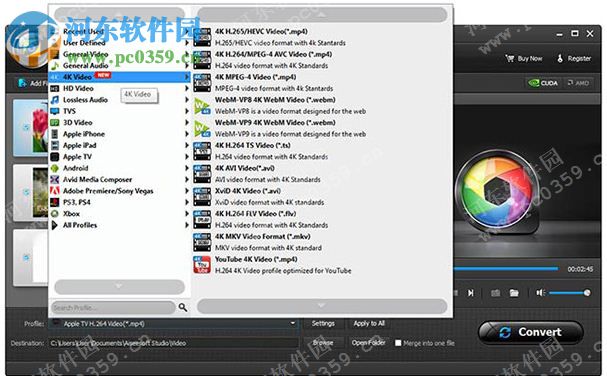Viewport: 607px width, 376px height.
Task: Expand the TVS submenu arrow
Action: pos(187,111)
